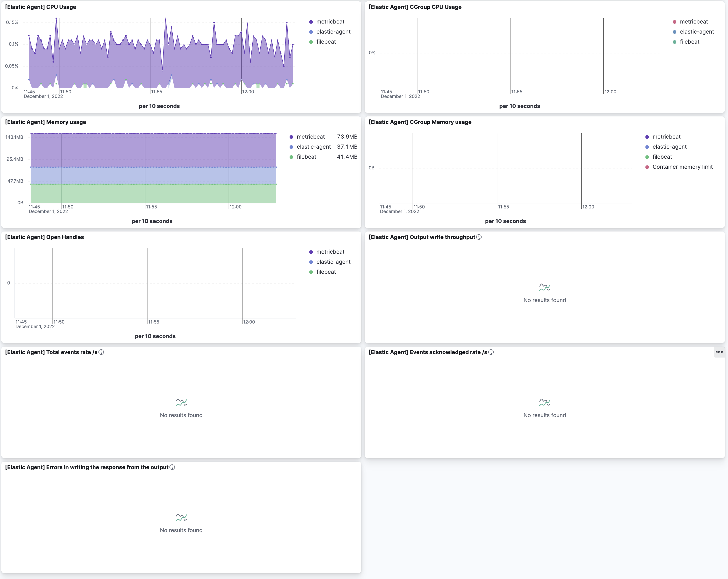Image resolution: width=728 pixels, height=579 pixels.
Task: Click the CGroup CPU Usage panel title
Action: tap(415, 7)
